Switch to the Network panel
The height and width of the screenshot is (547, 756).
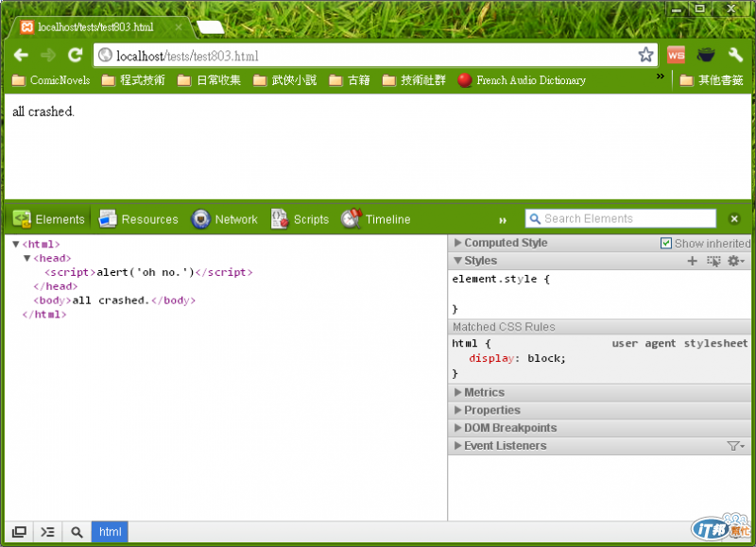pos(224,219)
